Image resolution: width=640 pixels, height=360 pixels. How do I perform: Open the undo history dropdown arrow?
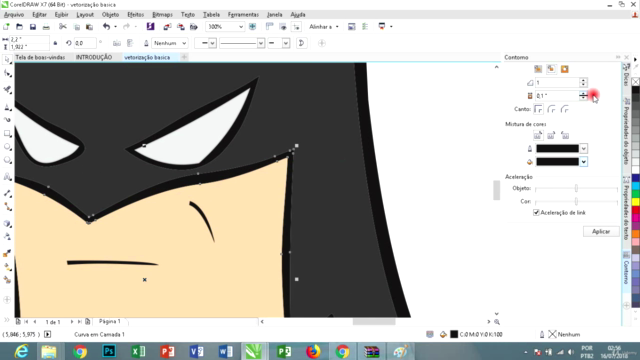116,27
